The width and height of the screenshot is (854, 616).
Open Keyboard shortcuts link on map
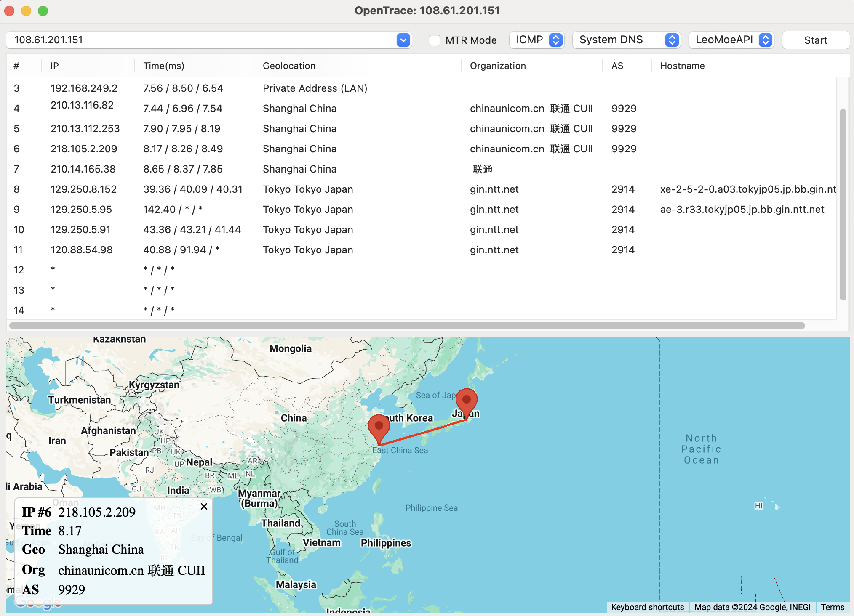pyautogui.click(x=647, y=607)
